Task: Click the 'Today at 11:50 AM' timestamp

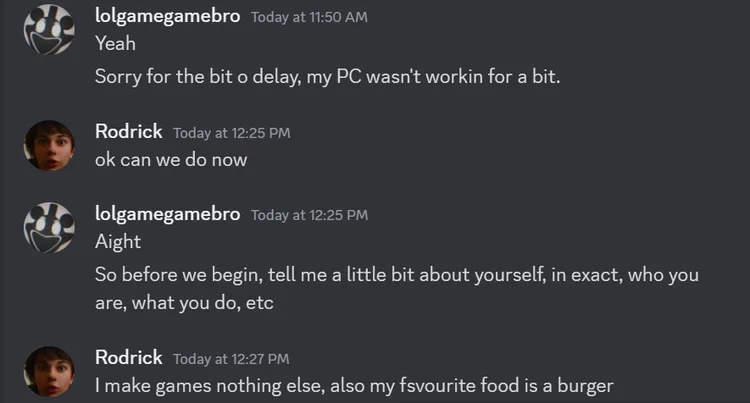Action: tap(309, 17)
